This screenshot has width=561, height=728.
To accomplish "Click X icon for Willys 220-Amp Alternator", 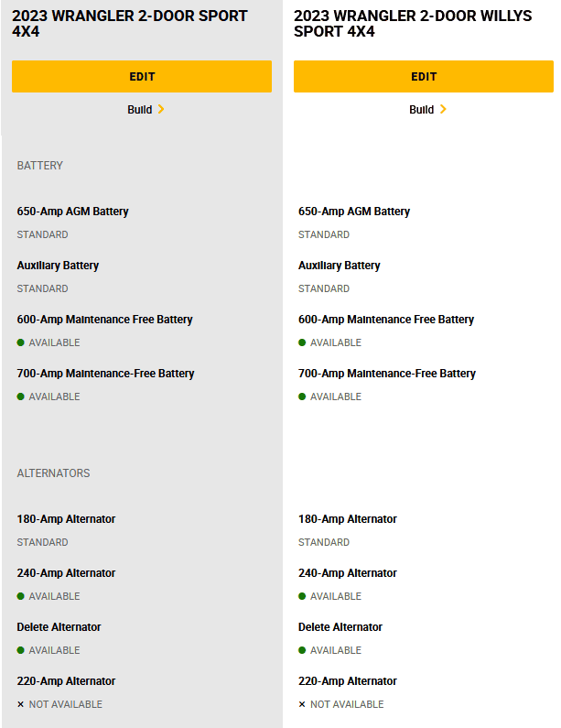I will click(x=302, y=704).
